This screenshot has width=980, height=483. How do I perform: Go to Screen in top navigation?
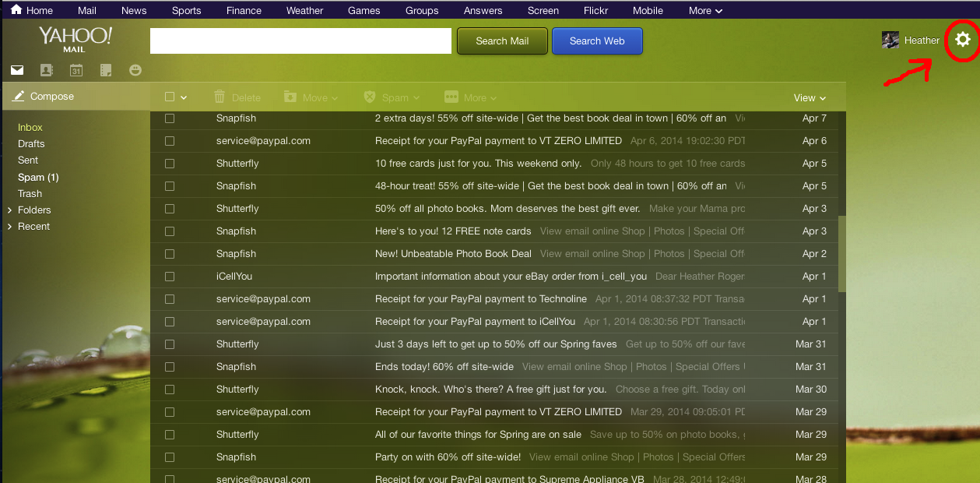tap(543, 10)
